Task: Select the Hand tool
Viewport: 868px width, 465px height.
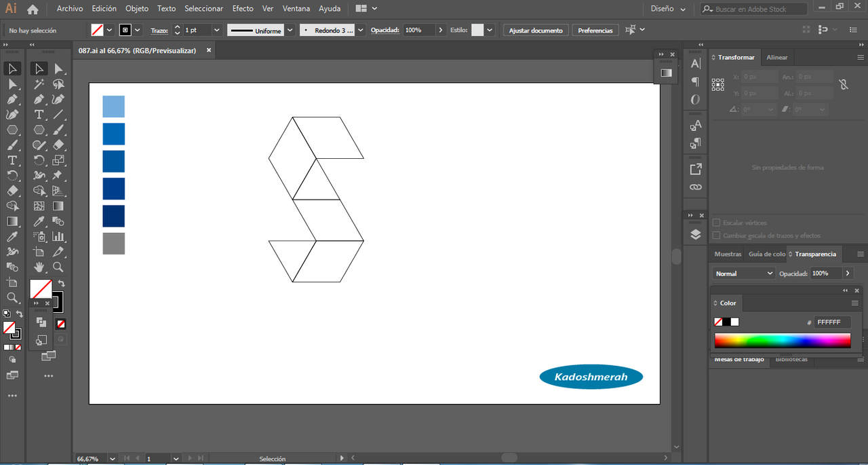Action: point(39,267)
